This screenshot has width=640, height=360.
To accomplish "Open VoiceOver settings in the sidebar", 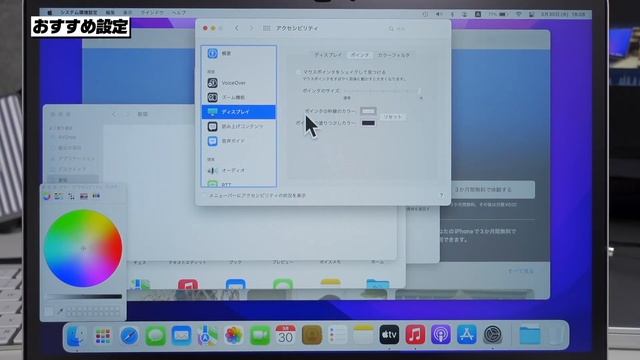I will (x=239, y=83).
